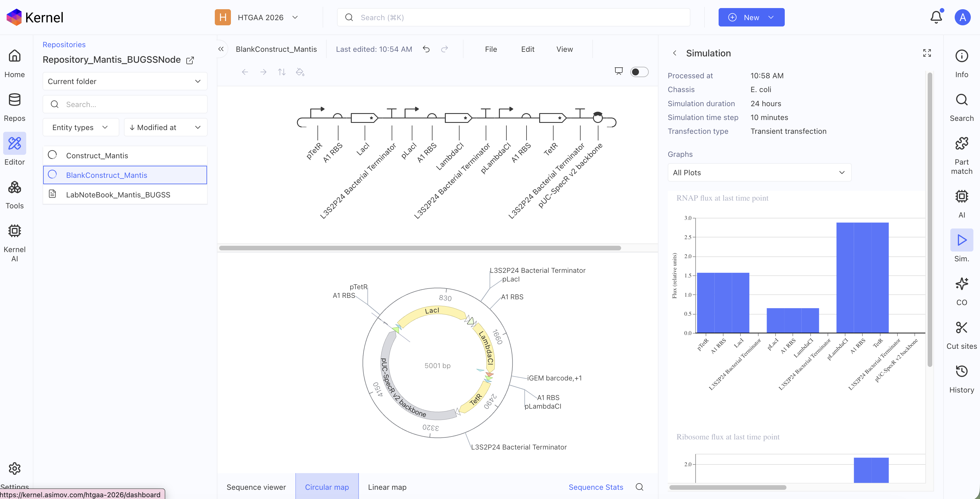The image size is (980, 499).
Task: Open the Entity types filter dropdown
Action: tap(81, 127)
